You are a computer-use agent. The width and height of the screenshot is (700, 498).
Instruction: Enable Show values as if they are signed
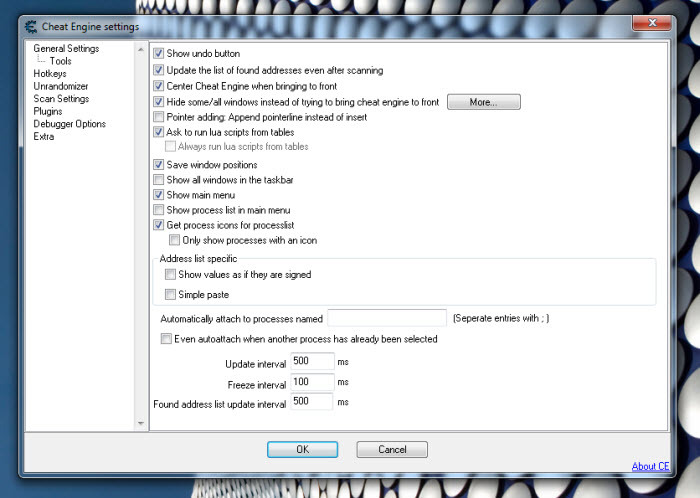tap(170, 274)
